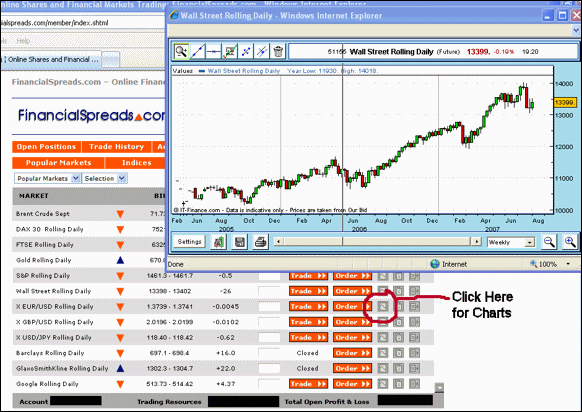Click stake input field in X USD/JPY row
The height and width of the screenshot is (412, 582).
pyautogui.click(x=269, y=337)
